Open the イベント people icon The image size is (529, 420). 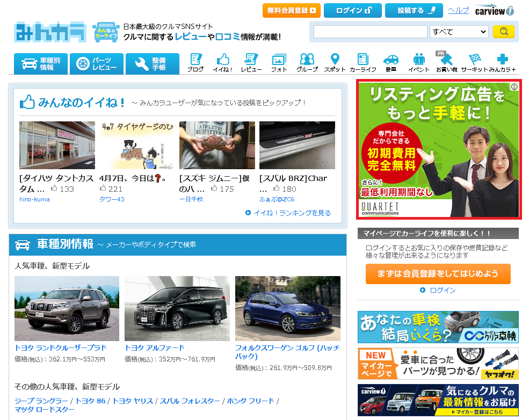[x=419, y=63]
